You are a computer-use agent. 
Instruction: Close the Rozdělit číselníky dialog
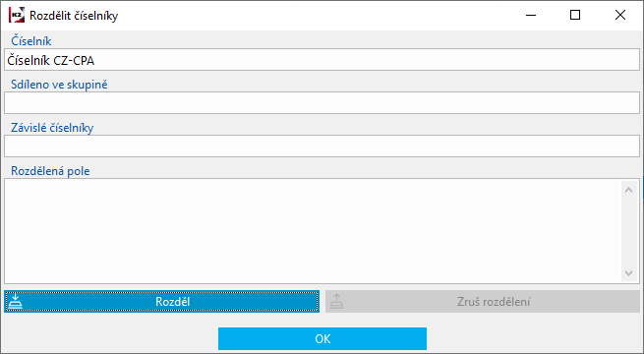point(620,15)
